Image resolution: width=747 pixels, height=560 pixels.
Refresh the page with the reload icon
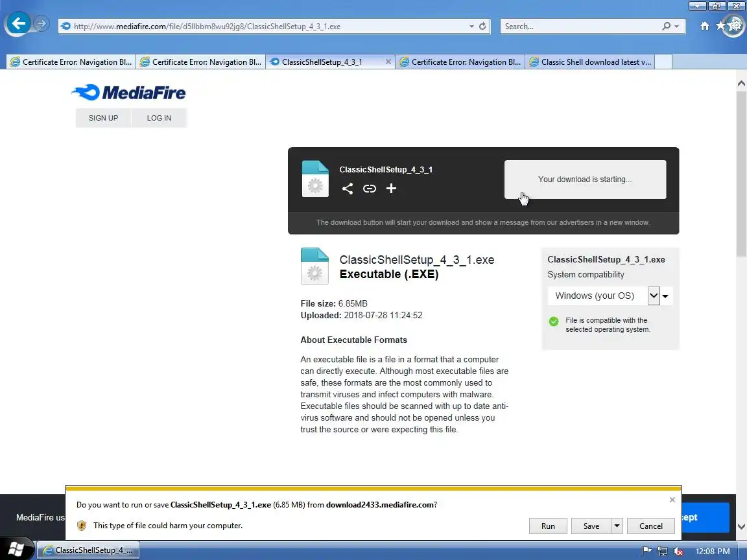(482, 26)
